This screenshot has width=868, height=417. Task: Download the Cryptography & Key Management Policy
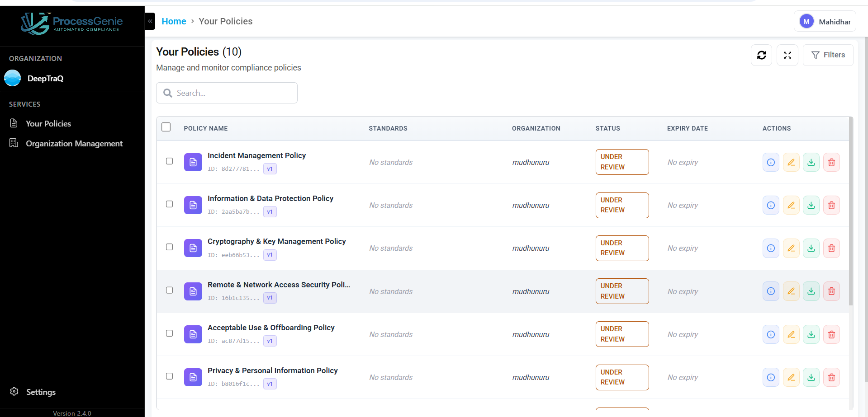click(811, 248)
